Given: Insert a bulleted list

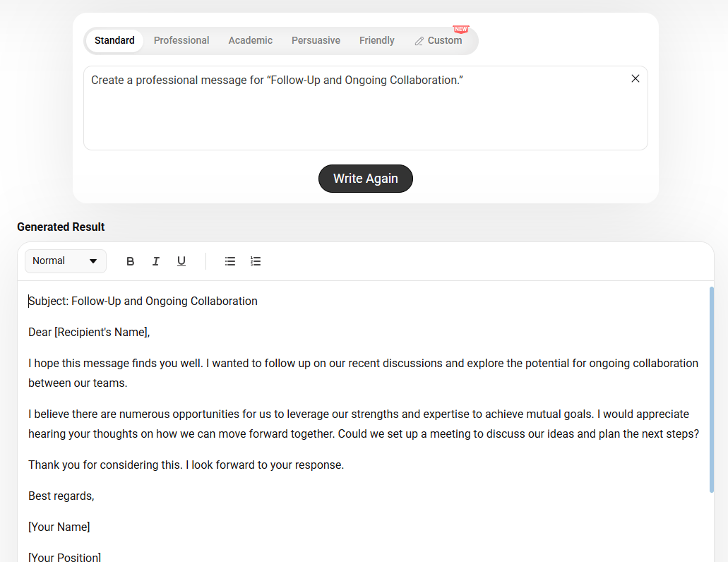Looking at the screenshot, I should pyautogui.click(x=230, y=261).
